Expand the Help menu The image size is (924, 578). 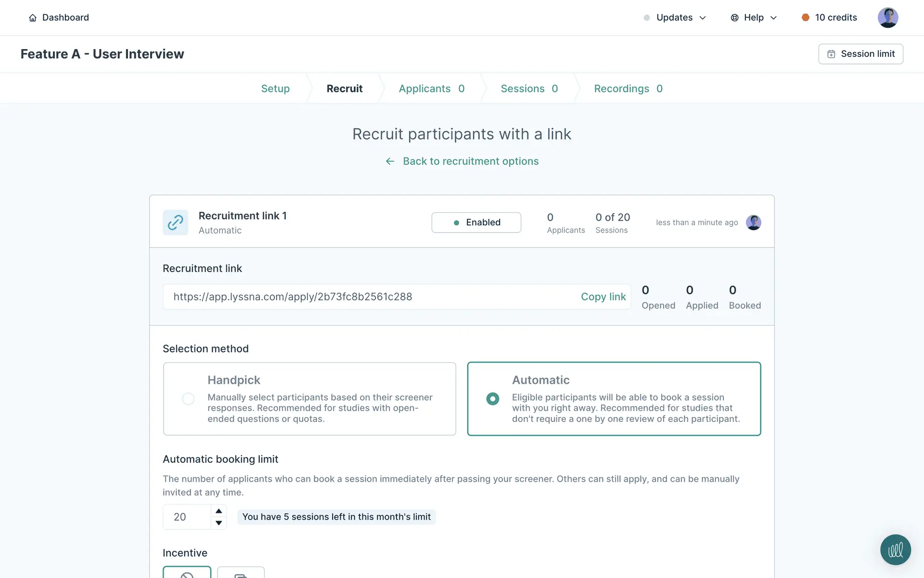coord(754,18)
